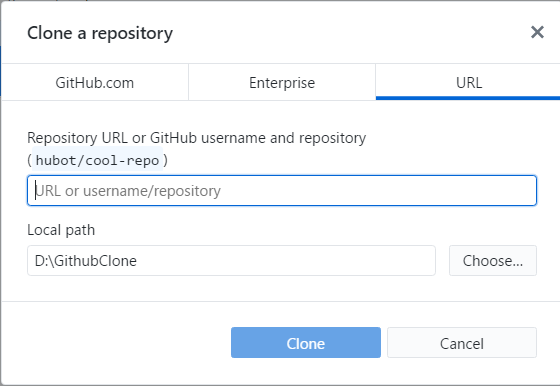
Task: Close the Clone a repository dialog
Action: click(537, 32)
